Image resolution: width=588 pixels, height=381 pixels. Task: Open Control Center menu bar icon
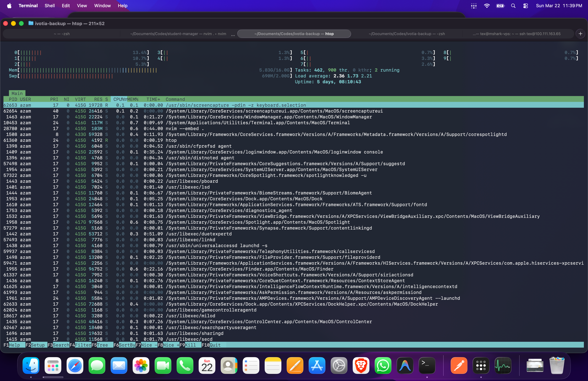point(525,6)
